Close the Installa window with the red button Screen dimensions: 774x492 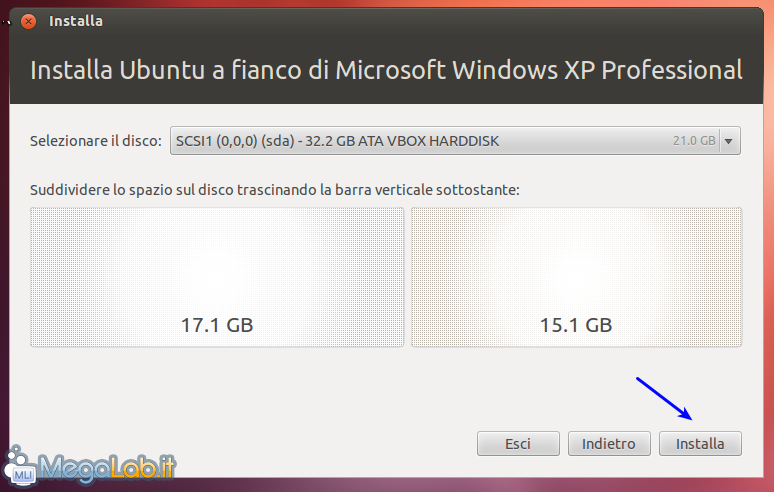29,21
